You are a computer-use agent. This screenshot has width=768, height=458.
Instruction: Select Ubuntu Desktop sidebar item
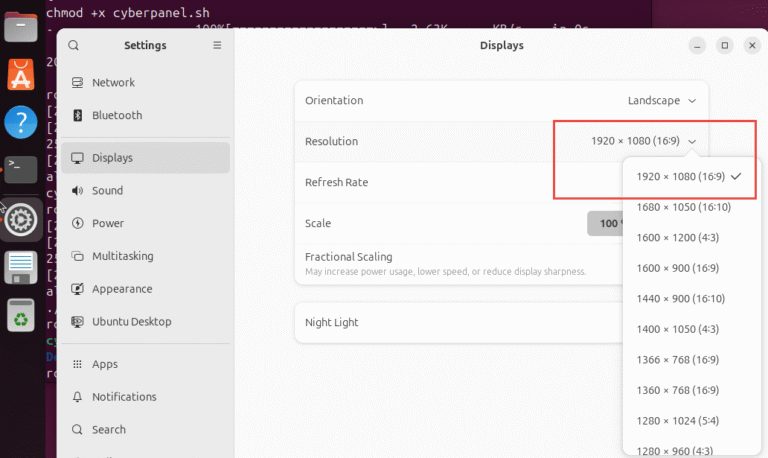131,322
